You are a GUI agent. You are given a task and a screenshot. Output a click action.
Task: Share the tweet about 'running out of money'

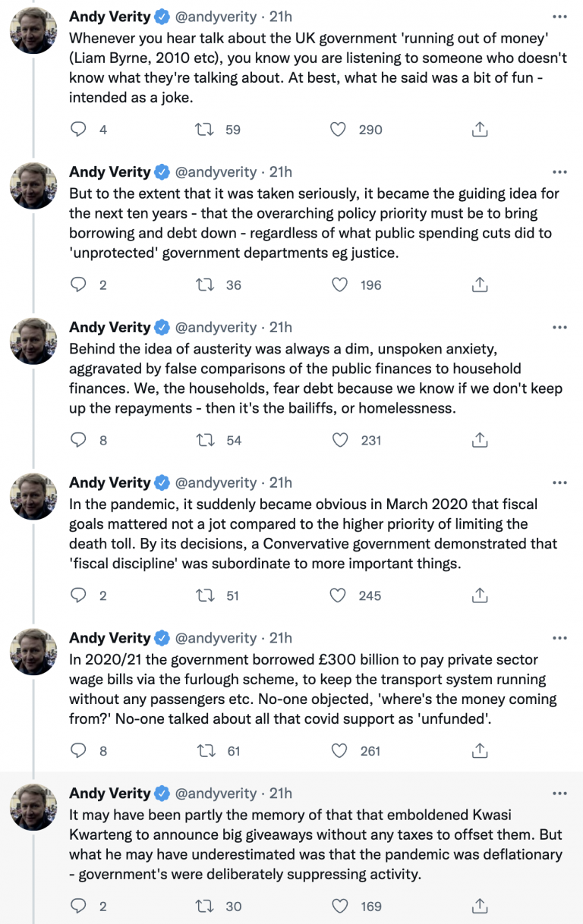[479, 130]
